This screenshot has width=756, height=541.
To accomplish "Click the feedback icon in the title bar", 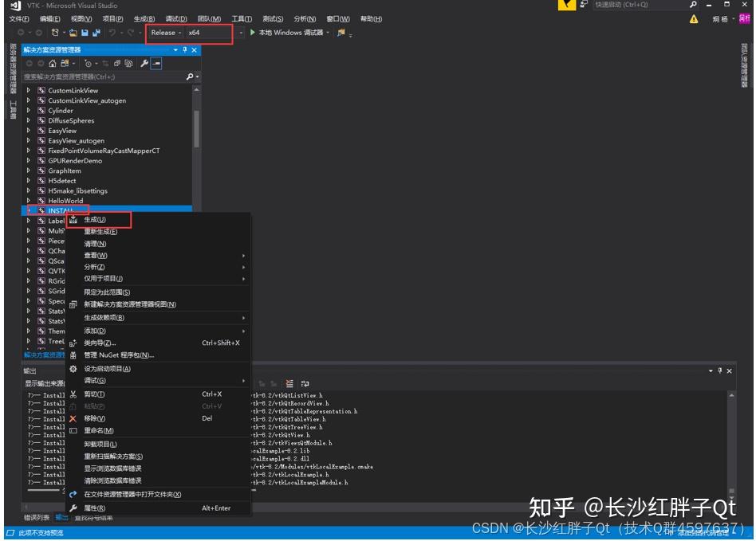I will click(583, 6).
